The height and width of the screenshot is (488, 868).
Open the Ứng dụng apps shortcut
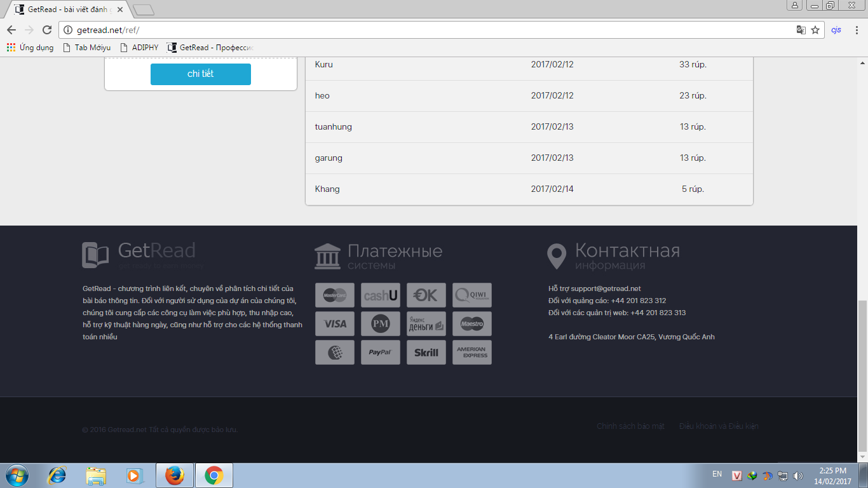pos(31,48)
